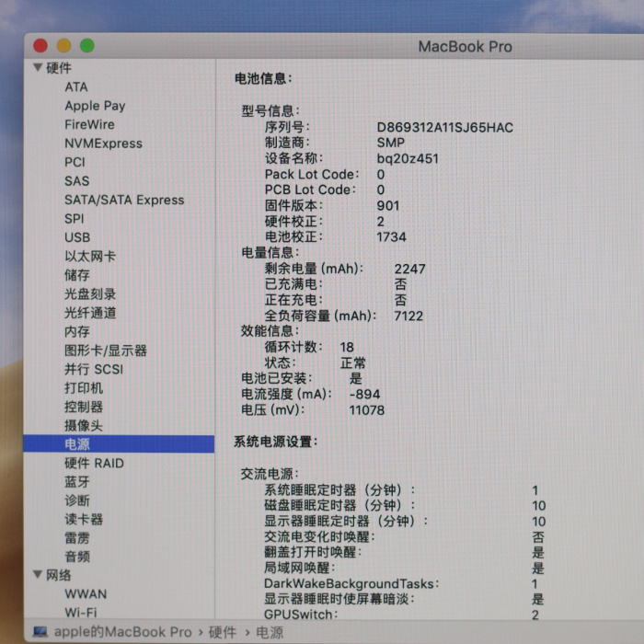Click the green zoom window button
This screenshot has height=644, width=644.
click(x=87, y=46)
